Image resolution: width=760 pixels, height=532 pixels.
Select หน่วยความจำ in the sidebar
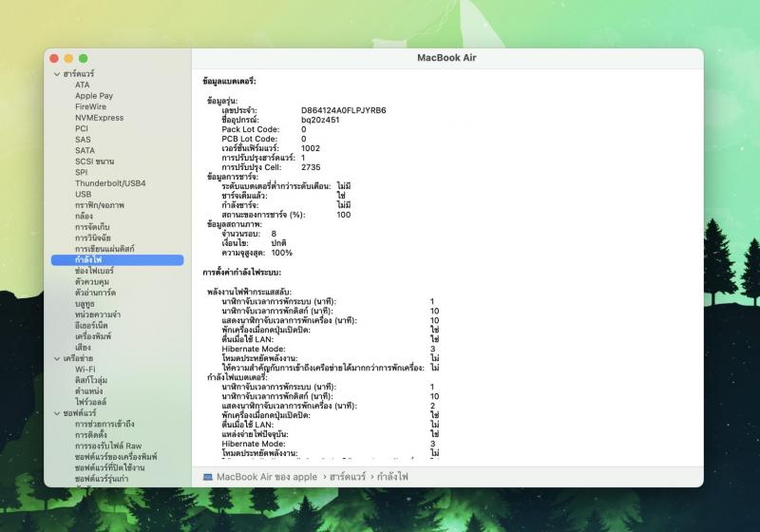tap(98, 315)
